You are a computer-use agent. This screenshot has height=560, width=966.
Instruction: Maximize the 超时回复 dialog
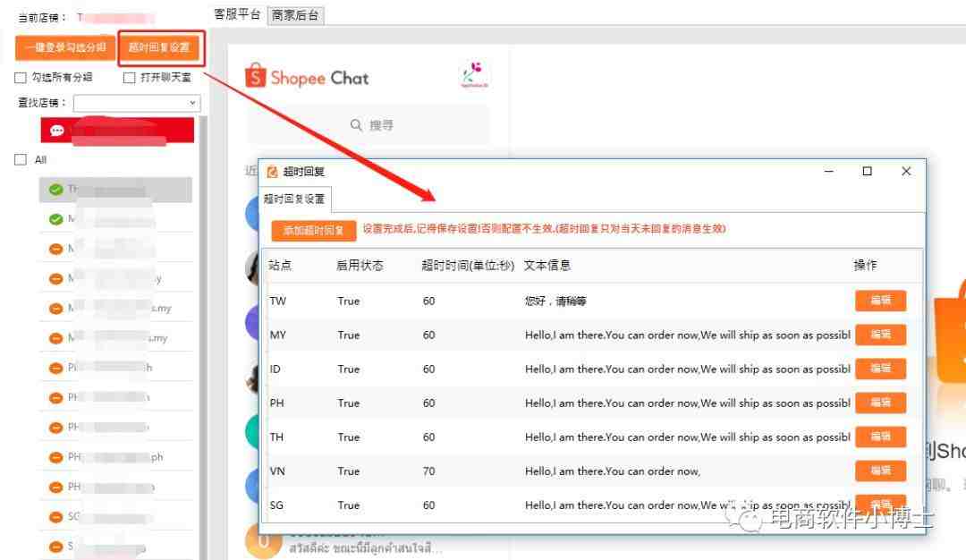click(867, 171)
